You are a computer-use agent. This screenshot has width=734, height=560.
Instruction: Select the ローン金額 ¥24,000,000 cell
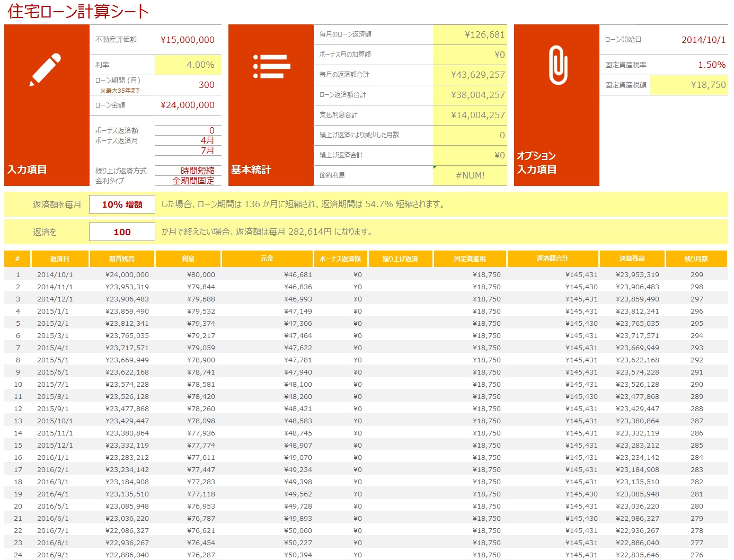(188, 105)
